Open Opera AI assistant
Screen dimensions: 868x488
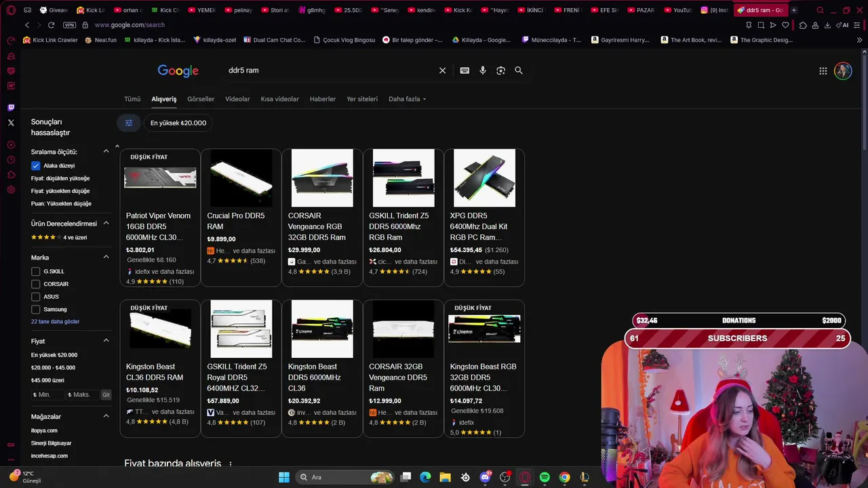[843, 25]
